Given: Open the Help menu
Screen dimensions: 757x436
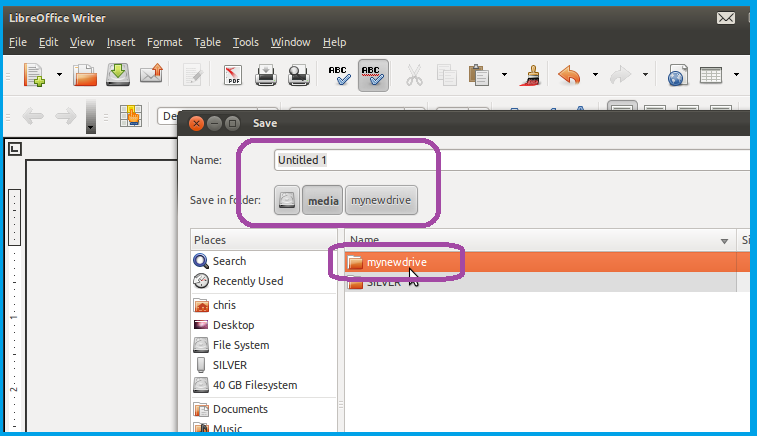Looking at the screenshot, I should [x=334, y=42].
